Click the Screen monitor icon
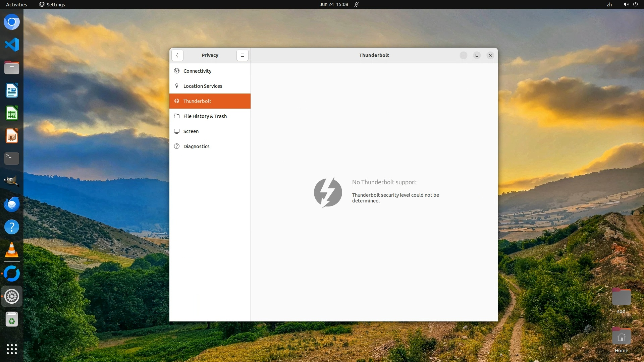The height and width of the screenshot is (362, 644). (177, 131)
